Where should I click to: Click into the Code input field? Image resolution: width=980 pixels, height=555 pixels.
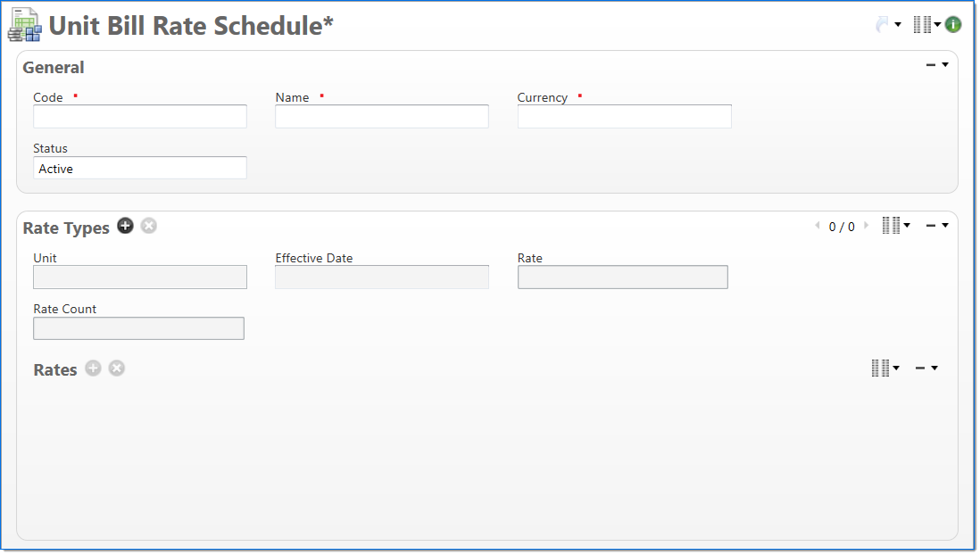(140, 117)
